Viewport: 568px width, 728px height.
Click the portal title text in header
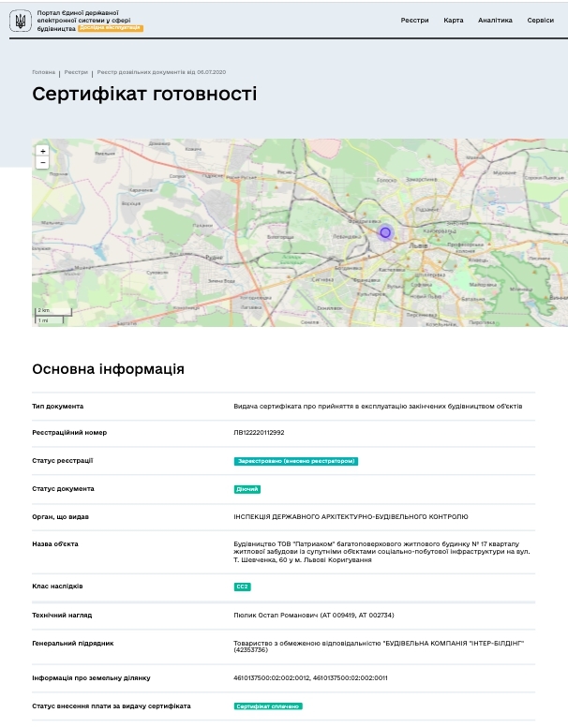83,21
